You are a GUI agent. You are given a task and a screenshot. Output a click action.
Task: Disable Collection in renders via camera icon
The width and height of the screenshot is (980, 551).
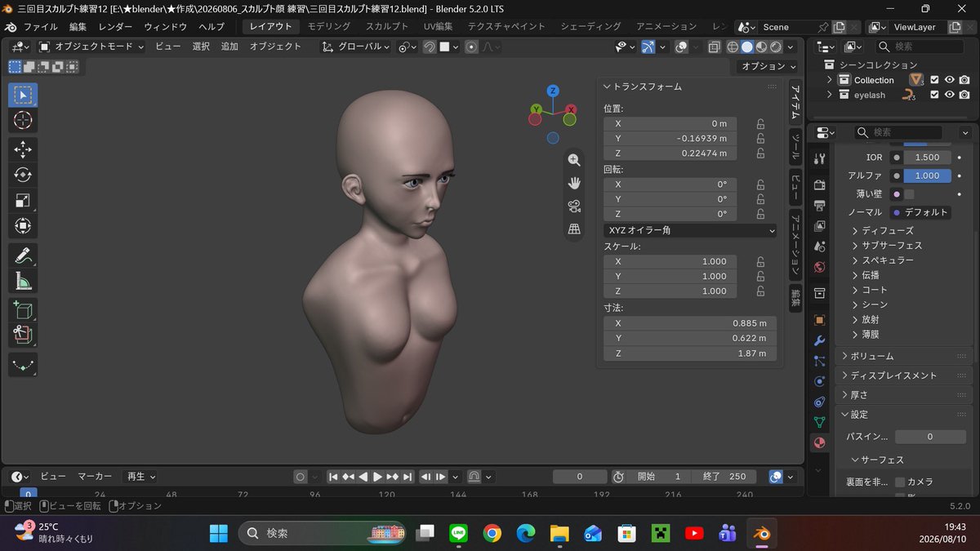[964, 80]
